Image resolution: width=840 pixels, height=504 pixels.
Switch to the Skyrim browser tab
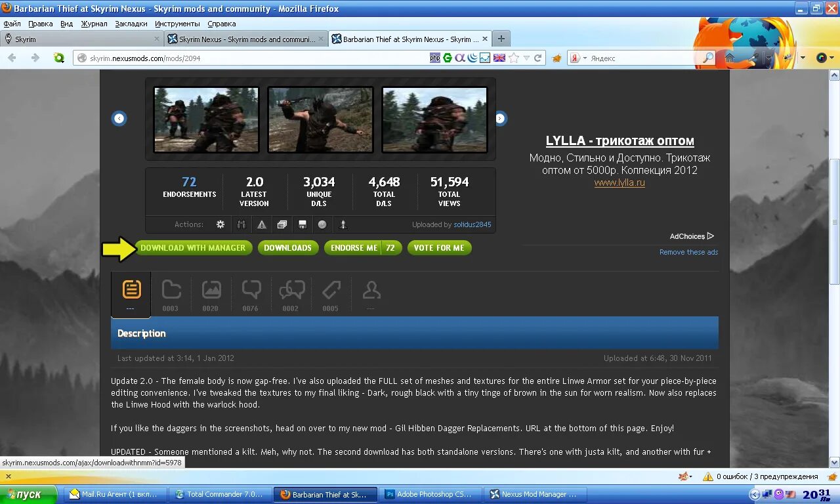click(x=81, y=39)
